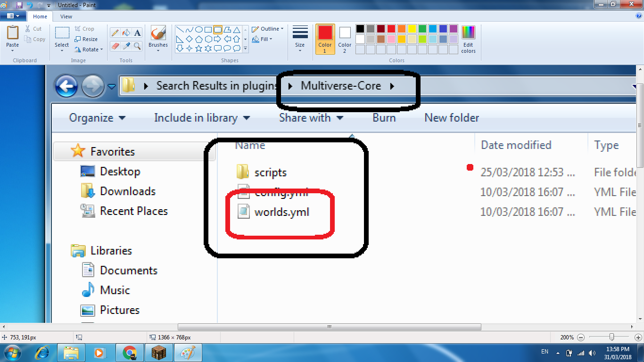Open the Windows Start menu
The width and height of the screenshot is (644, 362).
coord(13,352)
